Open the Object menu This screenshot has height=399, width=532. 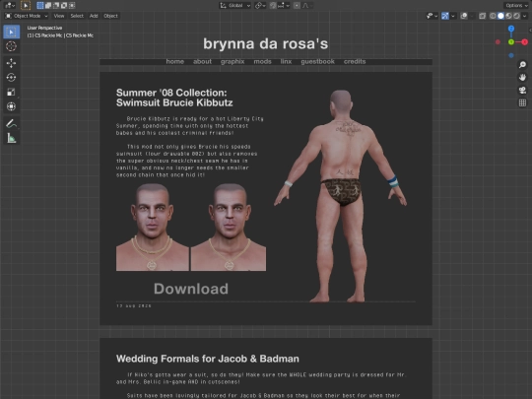pos(110,16)
